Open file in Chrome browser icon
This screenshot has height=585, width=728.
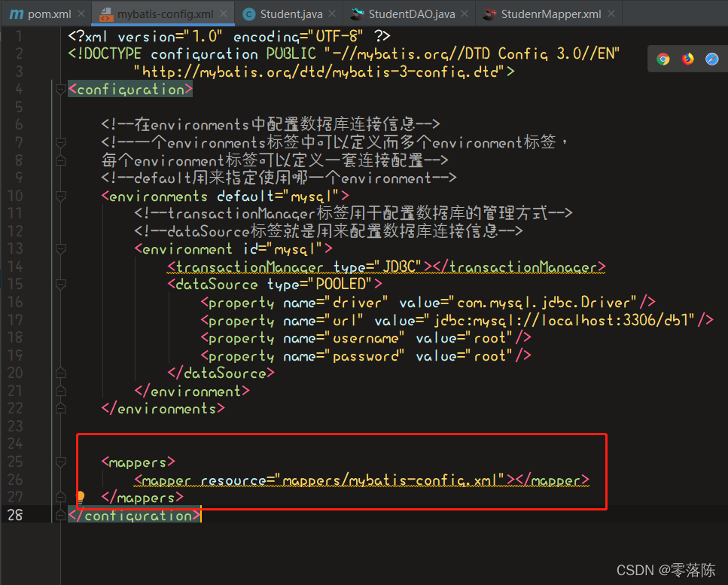(x=663, y=59)
